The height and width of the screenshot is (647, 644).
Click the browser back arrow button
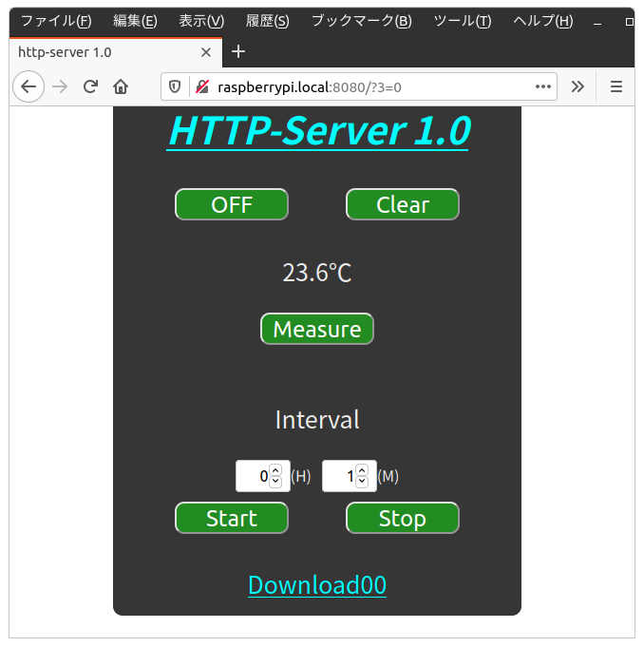[28, 86]
